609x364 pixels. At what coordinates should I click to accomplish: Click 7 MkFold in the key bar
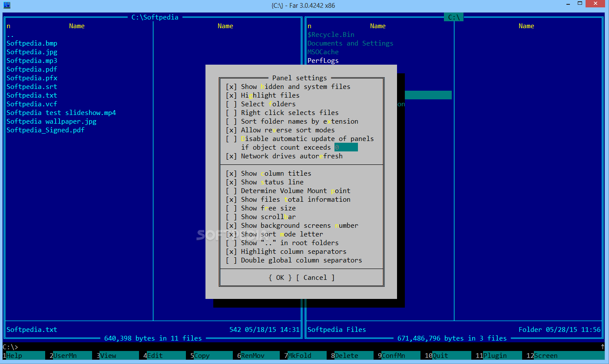pos(305,356)
